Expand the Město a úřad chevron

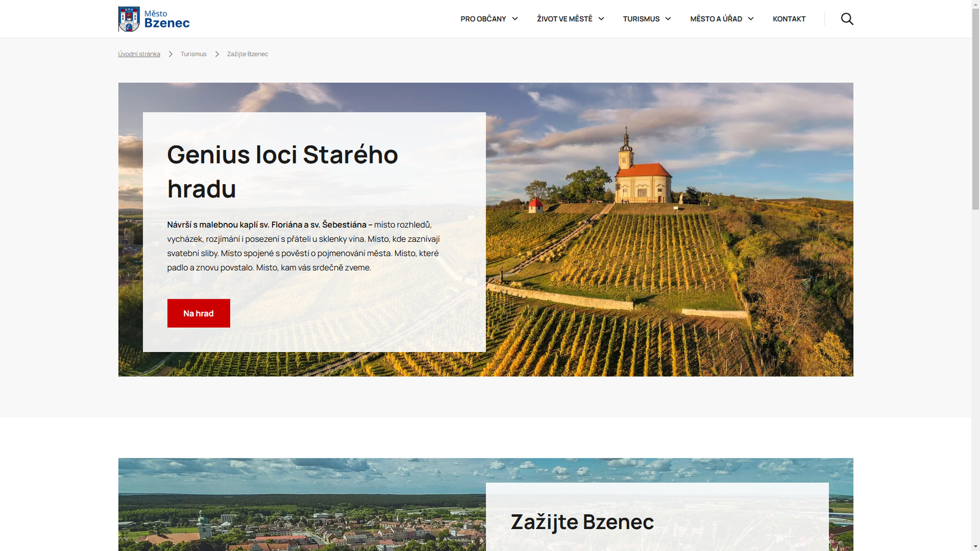pos(751,19)
